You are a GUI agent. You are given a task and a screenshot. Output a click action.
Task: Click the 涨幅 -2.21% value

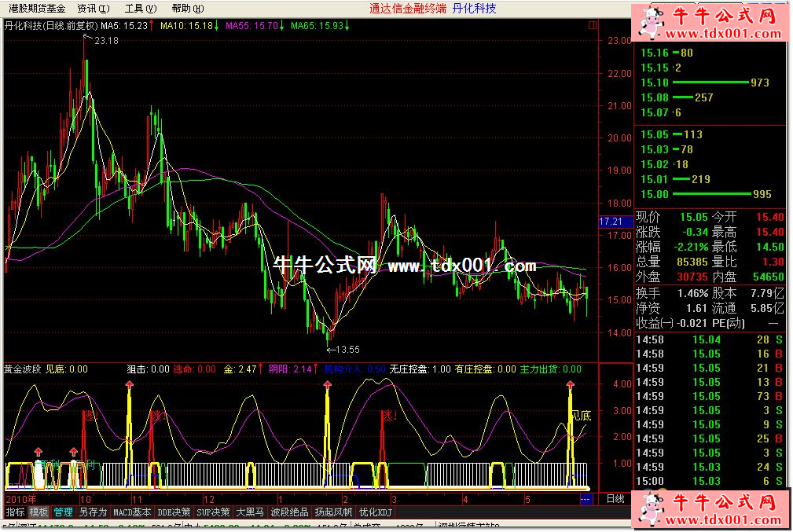(x=691, y=248)
